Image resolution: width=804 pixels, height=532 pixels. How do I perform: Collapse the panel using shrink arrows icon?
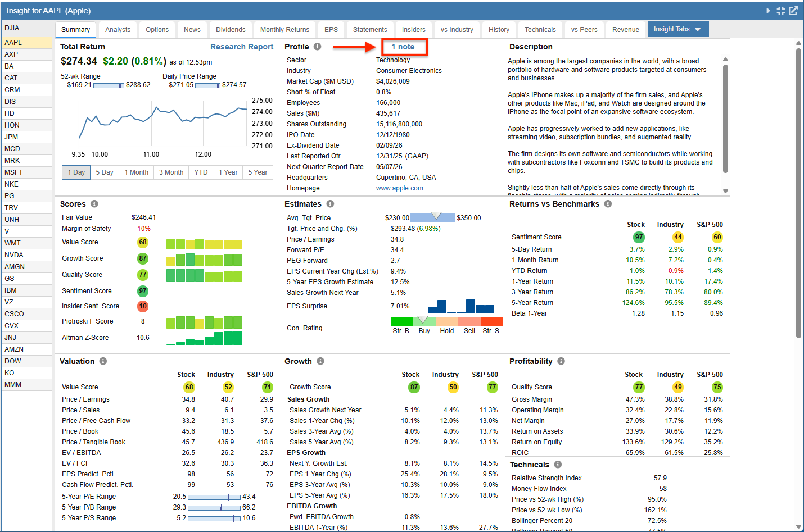(x=781, y=11)
